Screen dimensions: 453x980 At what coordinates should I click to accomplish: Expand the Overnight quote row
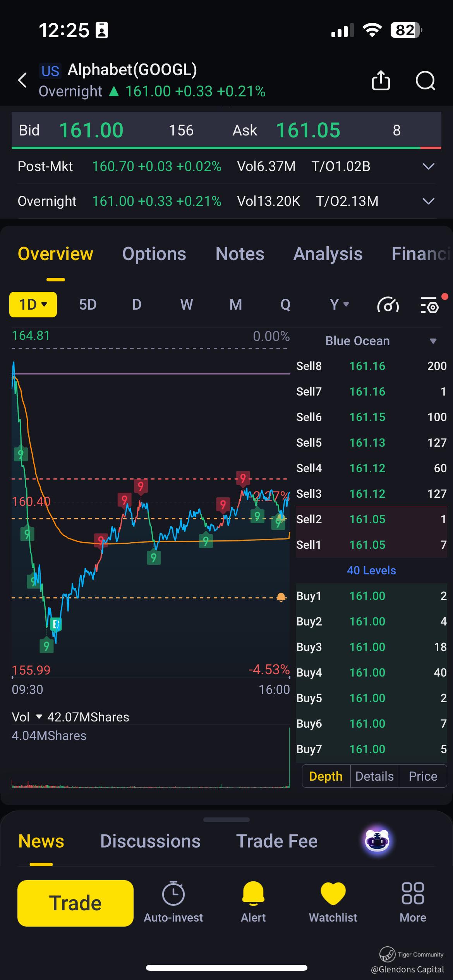(226, 201)
